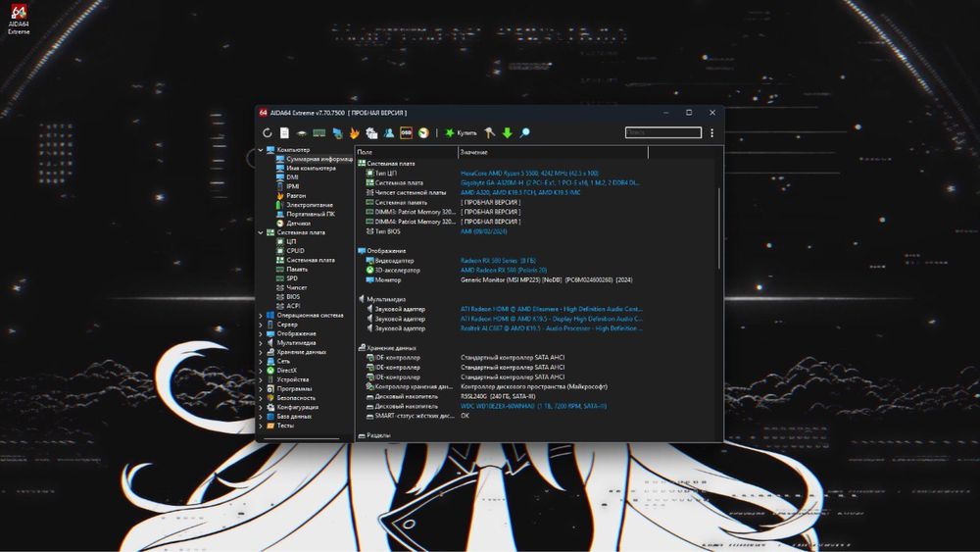
Task: Click the right pane vertical scrollbar
Action: pos(719,228)
